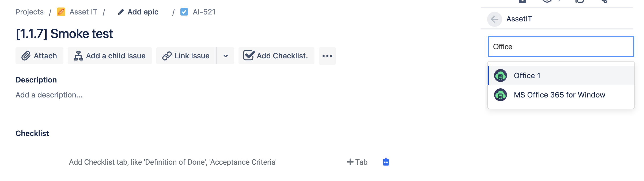Click the Add a description placeholder field
644x181 pixels.
coord(49,95)
